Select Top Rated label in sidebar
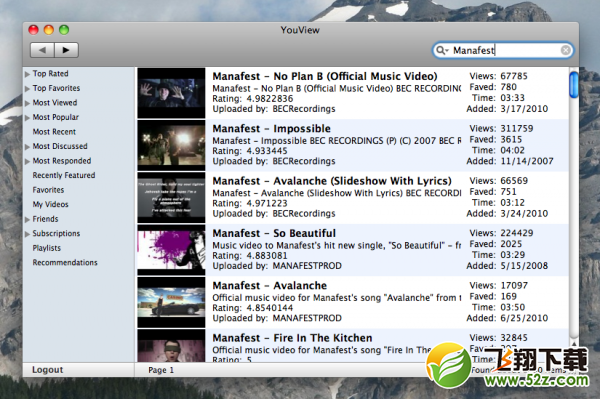The height and width of the screenshot is (399, 600). coord(51,73)
